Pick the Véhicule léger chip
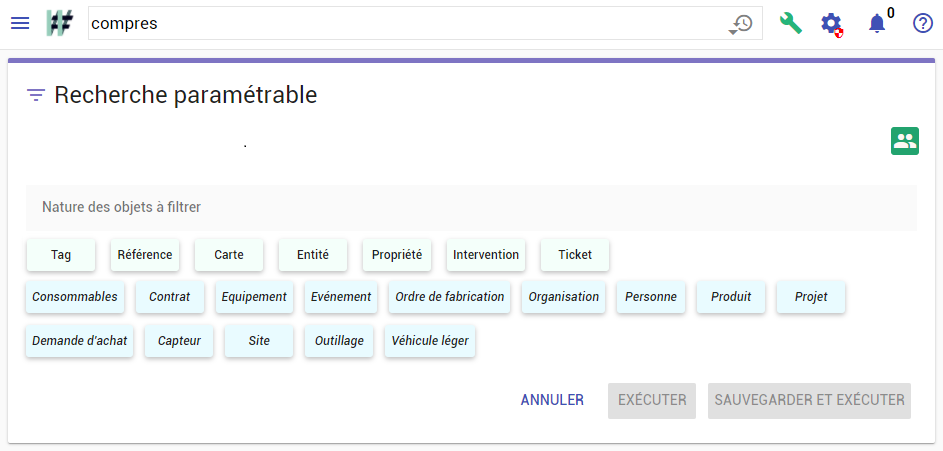The image size is (943, 451). click(x=430, y=341)
